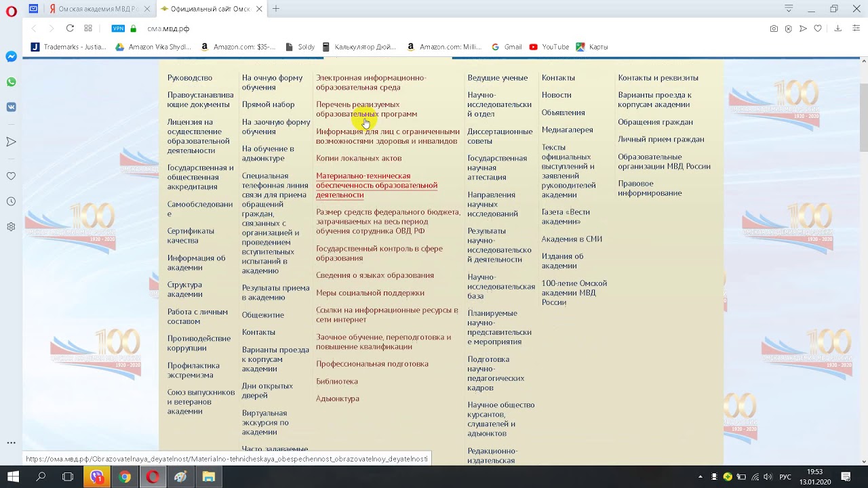Open Электронная информационно-образовательная среда
The width and height of the screenshot is (868, 488).
pos(371,83)
